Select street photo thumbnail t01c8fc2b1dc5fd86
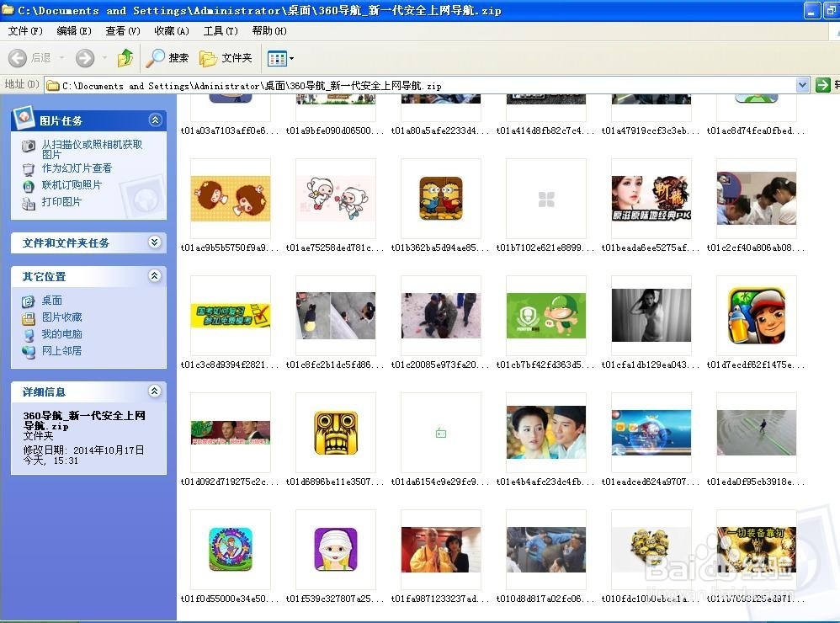 (x=336, y=316)
